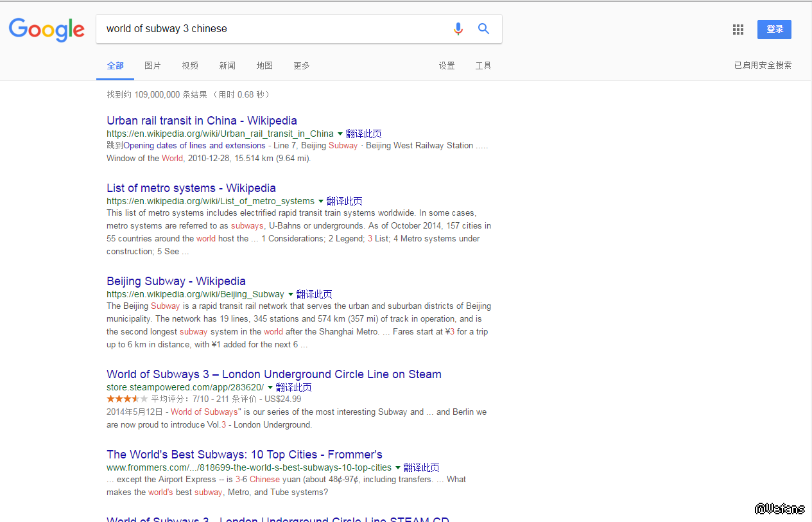This screenshot has height=522, width=812.
Task: Click the magnifying glass search icon
Action: coord(484,29)
